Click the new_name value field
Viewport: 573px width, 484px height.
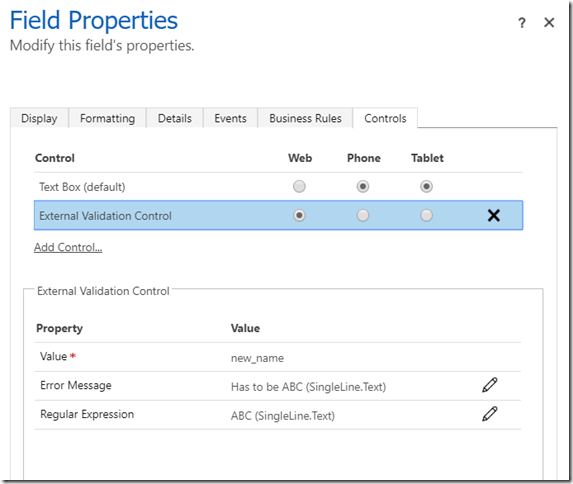click(257, 358)
